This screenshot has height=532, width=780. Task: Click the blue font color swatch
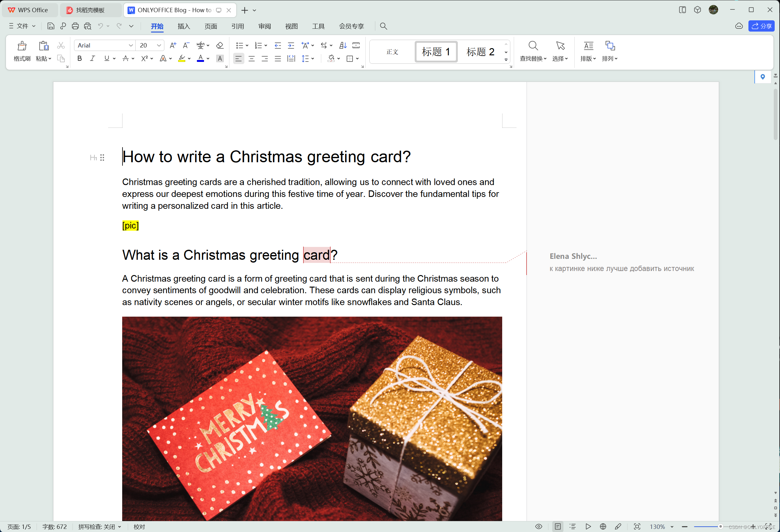tap(200, 59)
